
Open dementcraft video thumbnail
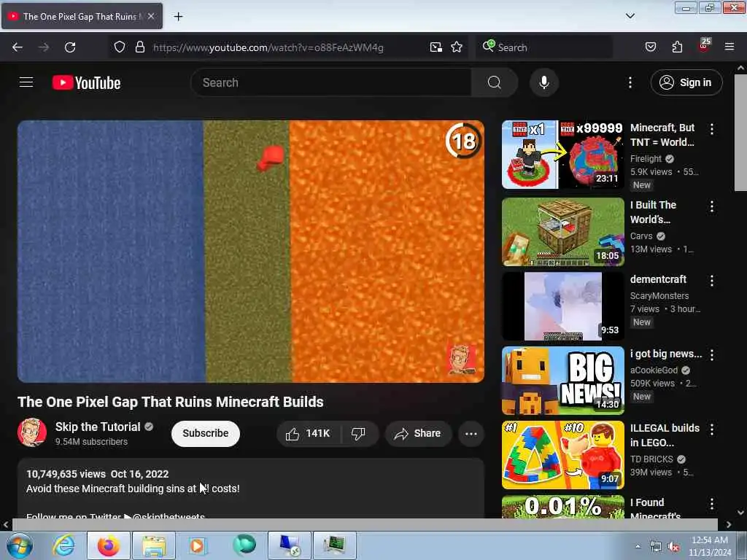(562, 306)
